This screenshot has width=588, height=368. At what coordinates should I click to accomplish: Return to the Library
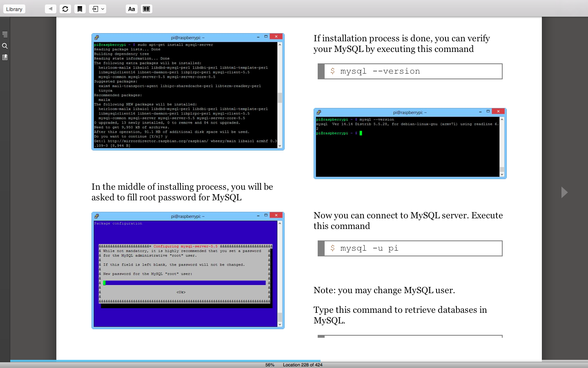click(14, 9)
